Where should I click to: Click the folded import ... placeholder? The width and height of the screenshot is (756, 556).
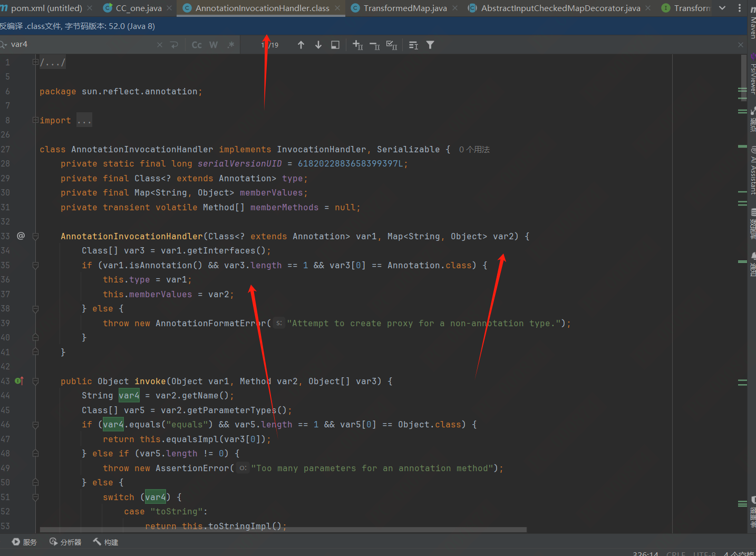pos(84,121)
